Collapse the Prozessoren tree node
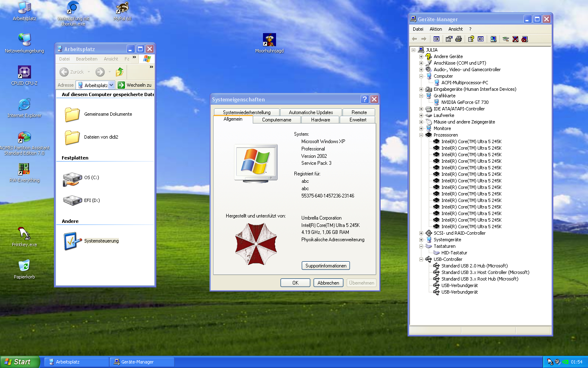This screenshot has width=588, height=368. point(421,135)
